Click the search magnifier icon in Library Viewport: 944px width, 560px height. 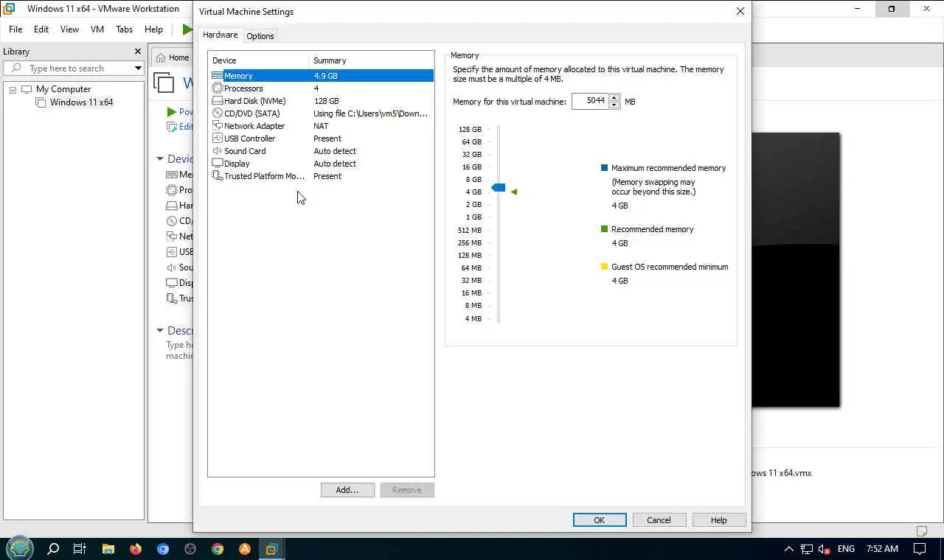pyautogui.click(x=17, y=69)
